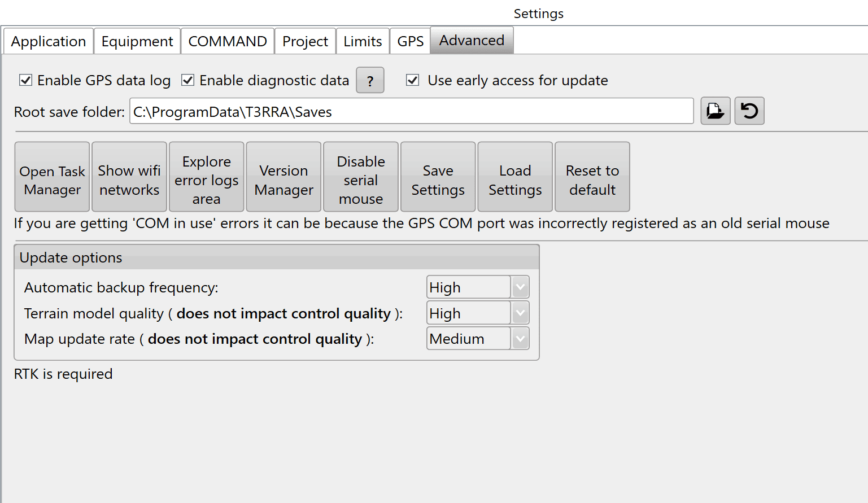Click the 'RTK is required' text
The image size is (868, 503).
coord(63,374)
